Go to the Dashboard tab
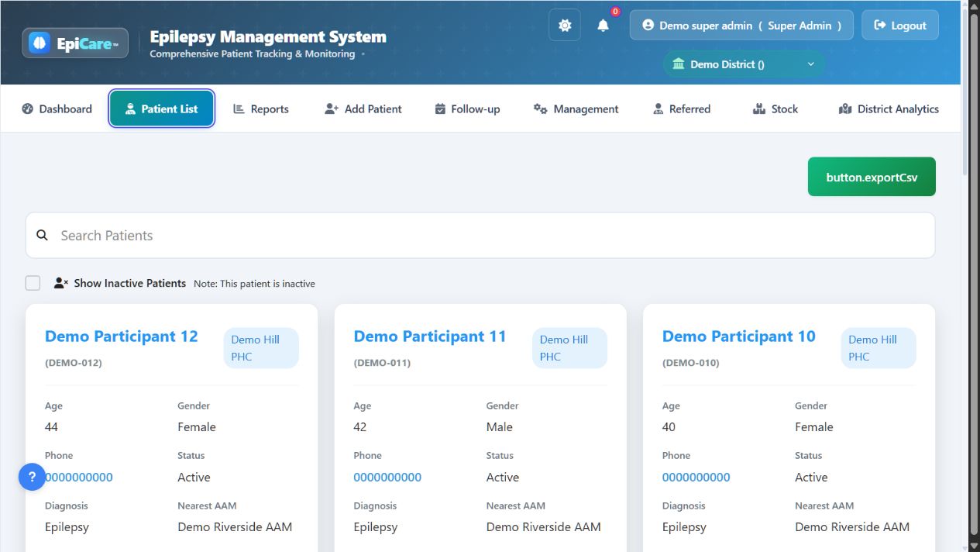 pos(57,109)
